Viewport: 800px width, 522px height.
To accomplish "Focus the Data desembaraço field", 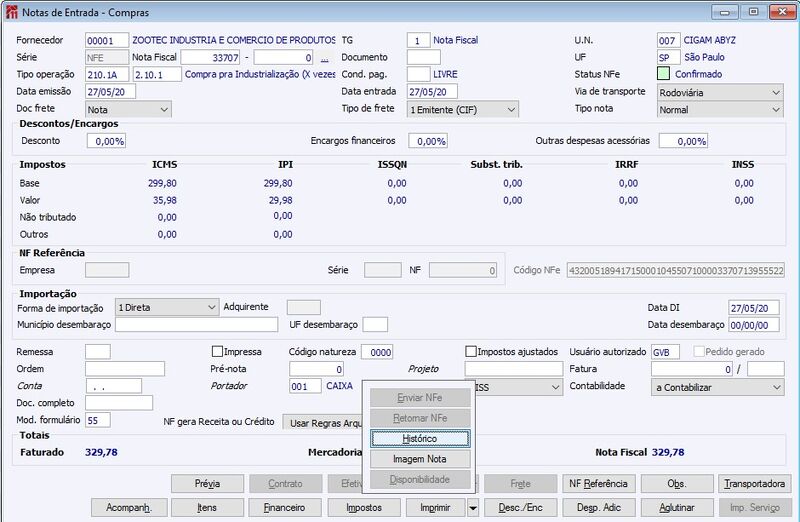I will pos(754,325).
